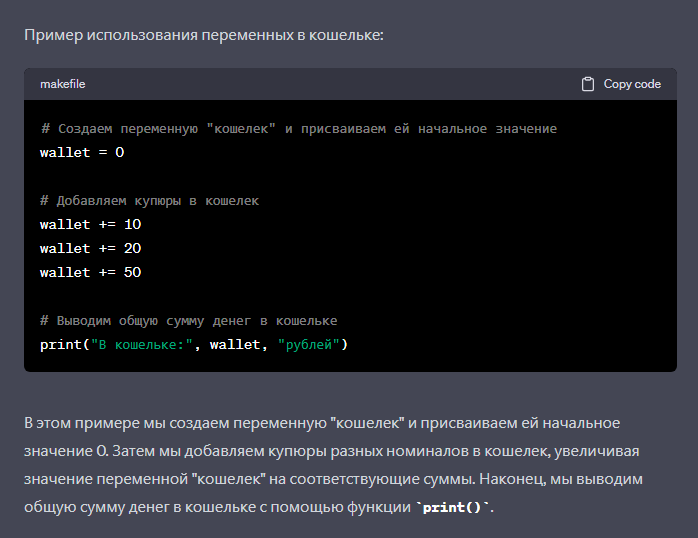The width and height of the screenshot is (698, 538).
Task: Click the makefile language label
Action: (x=63, y=84)
